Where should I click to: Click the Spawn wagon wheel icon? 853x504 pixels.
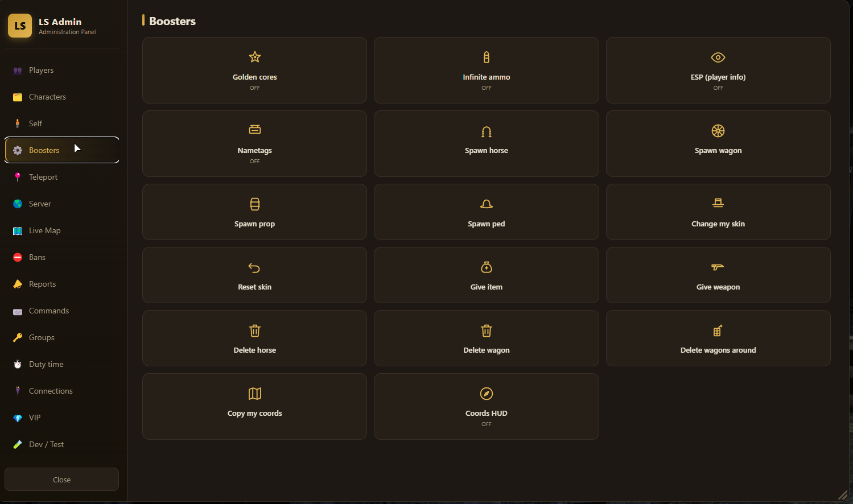coord(718,131)
